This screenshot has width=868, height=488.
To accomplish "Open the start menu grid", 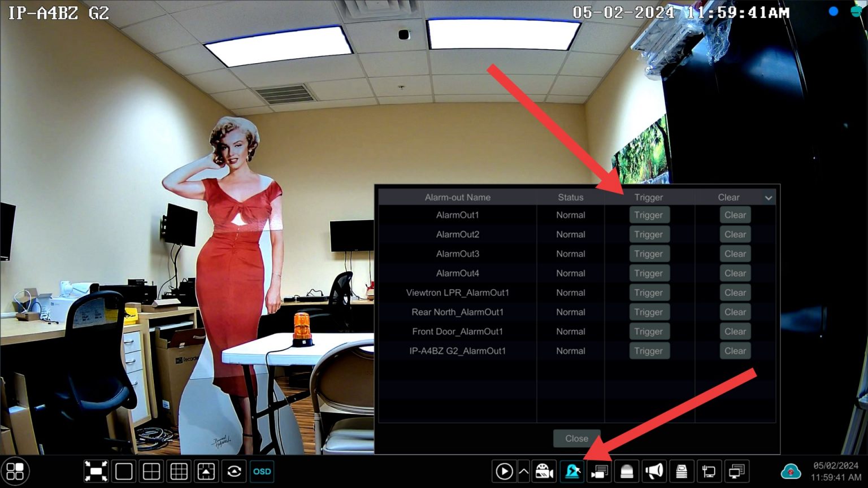I will [x=15, y=470].
